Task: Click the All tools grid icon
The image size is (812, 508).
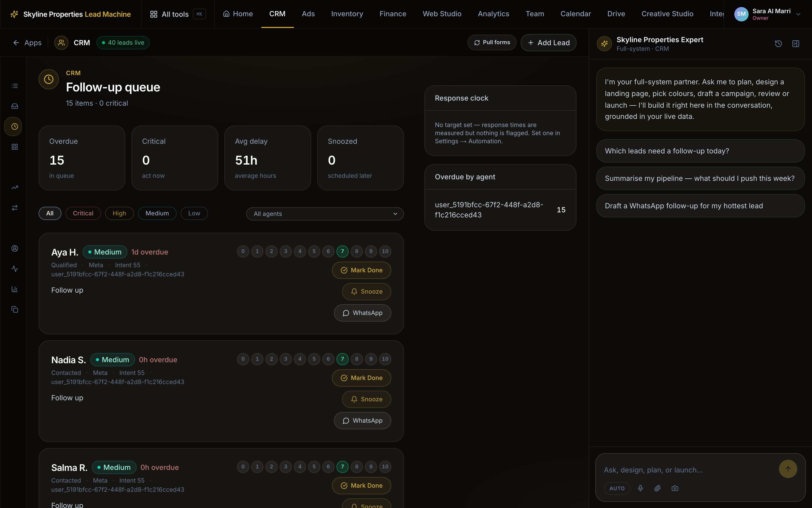Action: 154,14
